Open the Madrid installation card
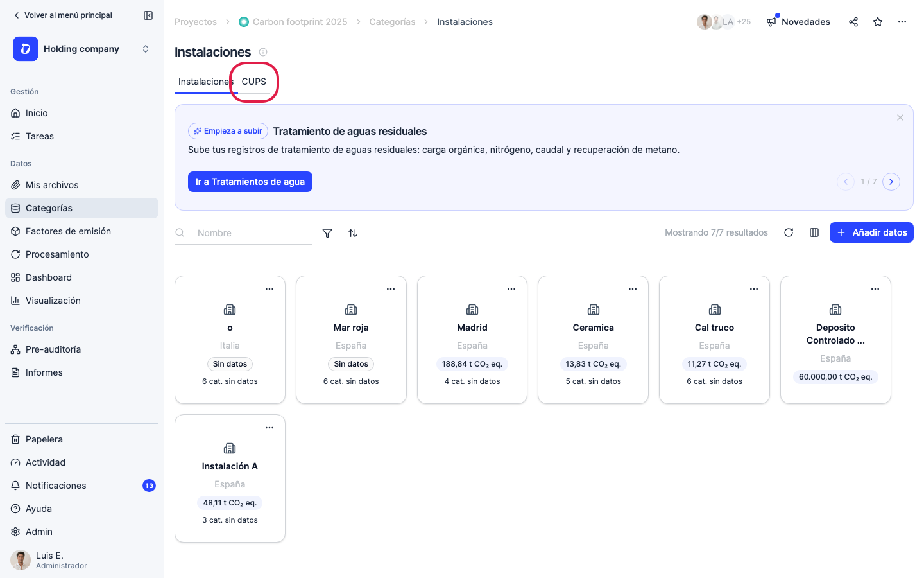The image size is (924, 578). pos(472,340)
